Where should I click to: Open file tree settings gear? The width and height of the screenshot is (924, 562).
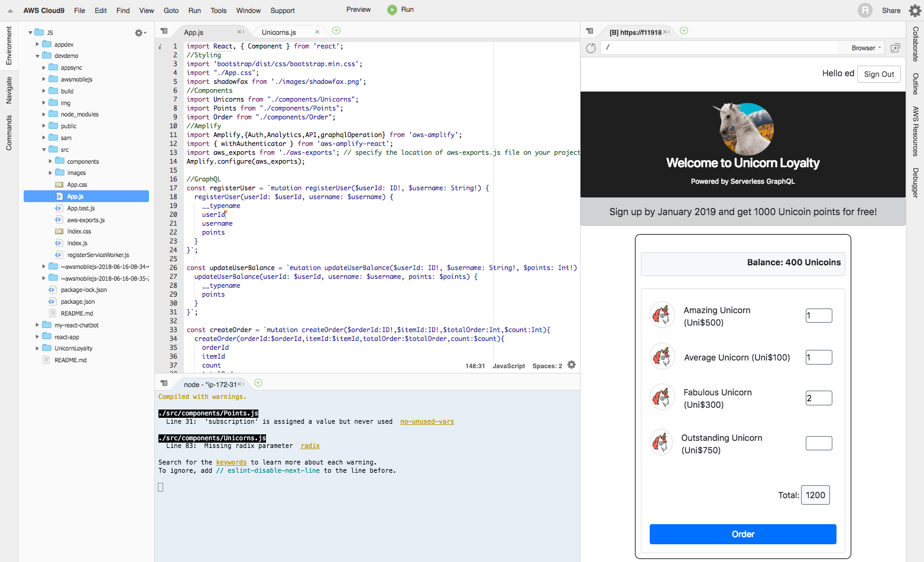coord(140,33)
